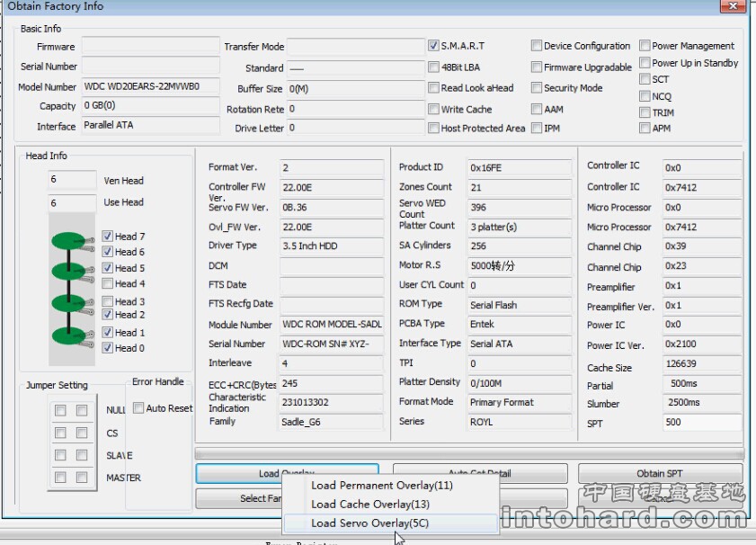Screen dimensions: 756x545
Task: Click the Motor R.S field
Action: (520, 265)
